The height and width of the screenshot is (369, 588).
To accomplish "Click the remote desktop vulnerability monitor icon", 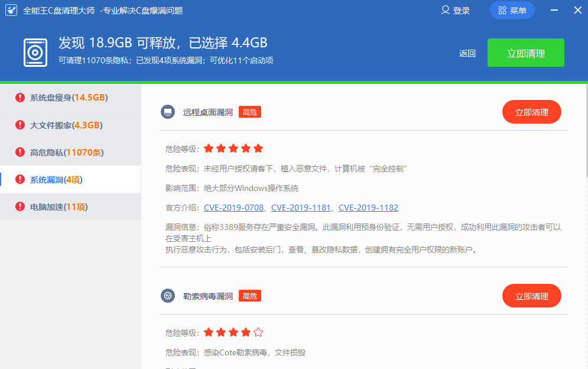I will tap(168, 112).
